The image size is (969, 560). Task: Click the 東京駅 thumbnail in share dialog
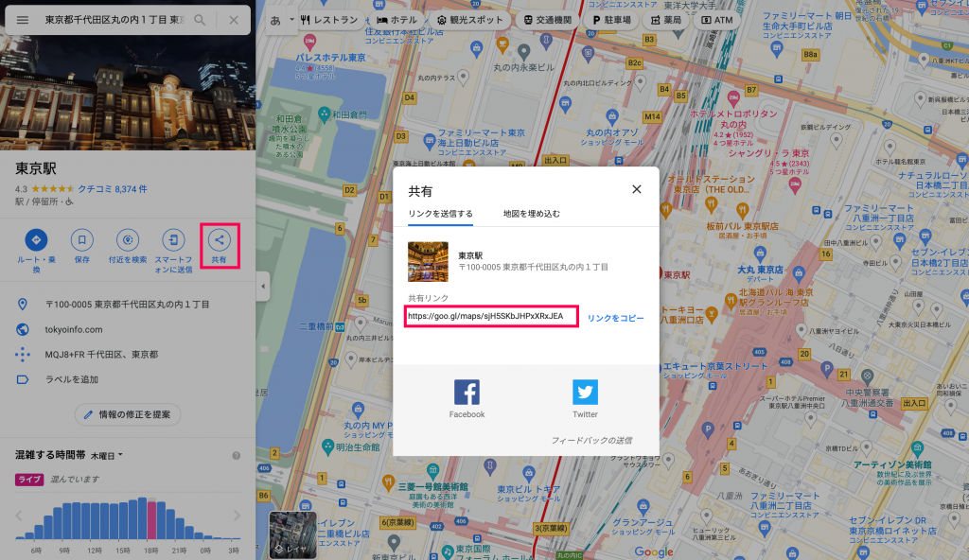(x=428, y=261)
